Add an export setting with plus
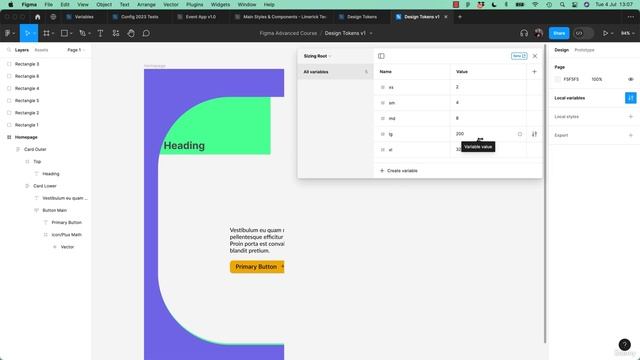 pos(630,135)
